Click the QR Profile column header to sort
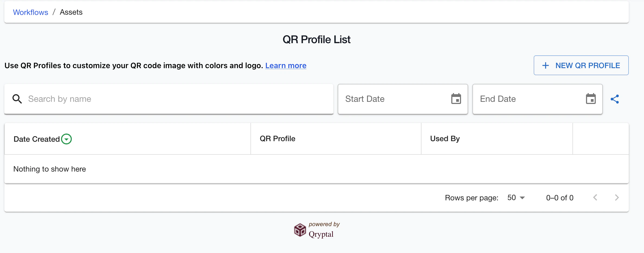 pos(277,138)
